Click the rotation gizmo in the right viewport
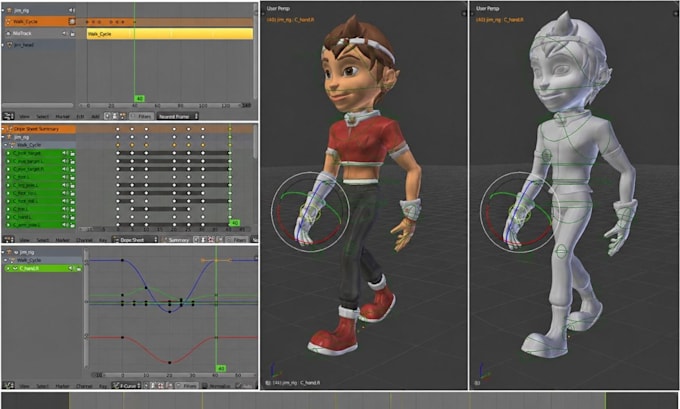The width and height of the screenshot is (680, 409). (520, 212)
